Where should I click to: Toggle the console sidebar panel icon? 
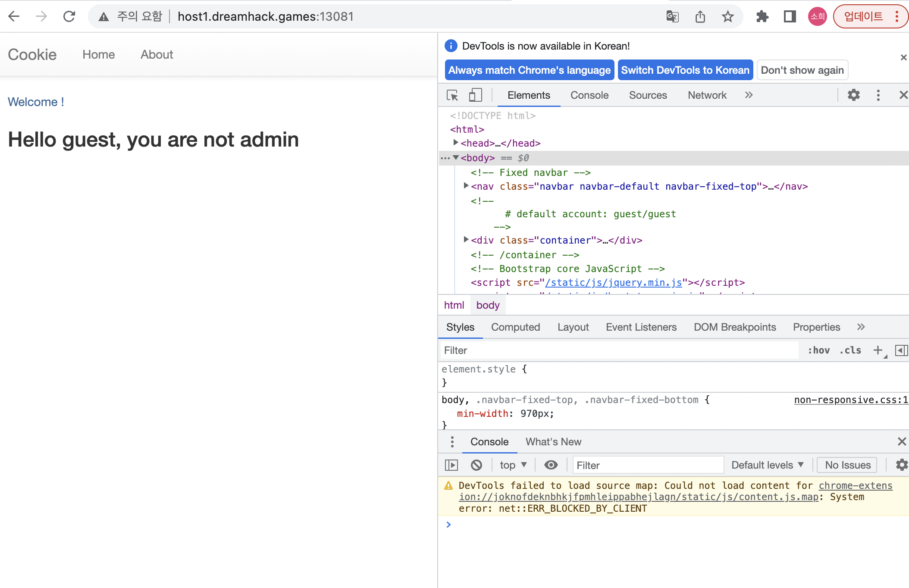[451, 465]
